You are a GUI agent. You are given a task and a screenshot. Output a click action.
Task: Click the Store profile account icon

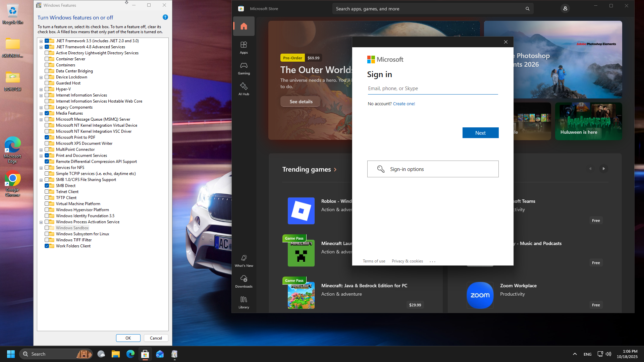pyautogui.click(x=565, y=9)
